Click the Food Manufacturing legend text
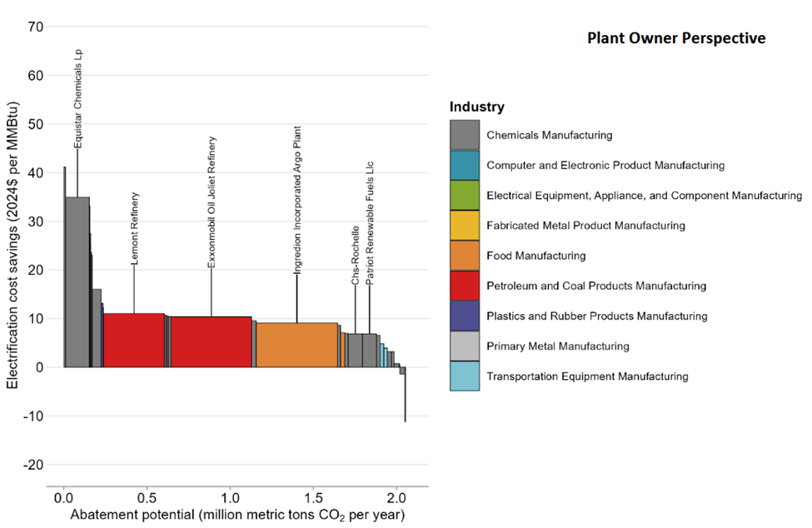 pos(536,256)
